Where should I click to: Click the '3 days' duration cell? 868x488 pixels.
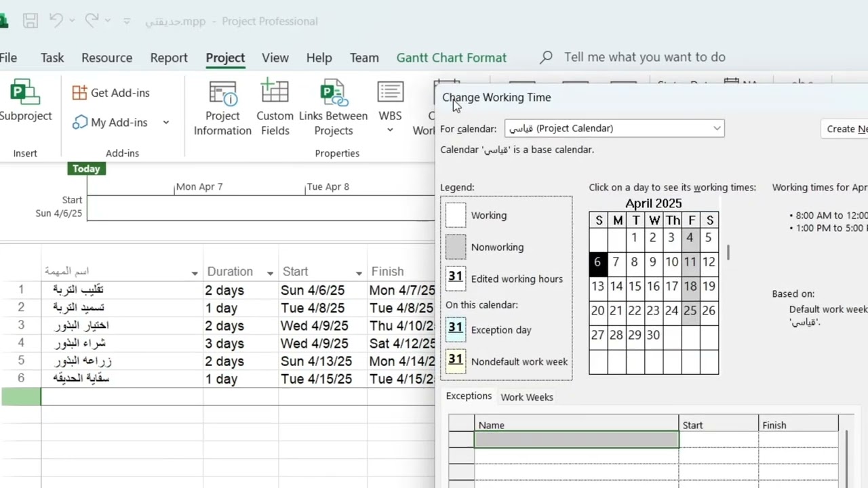click(x=241, y=343)
